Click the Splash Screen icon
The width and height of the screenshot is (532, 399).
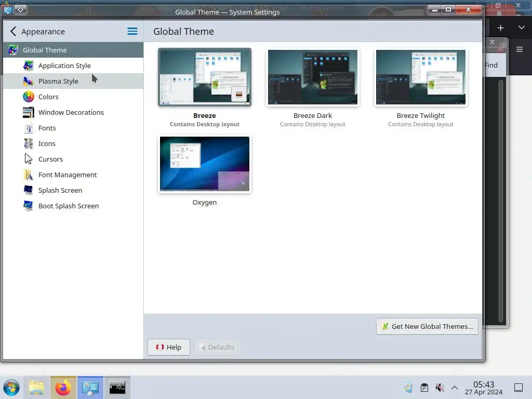click(29, 190)
